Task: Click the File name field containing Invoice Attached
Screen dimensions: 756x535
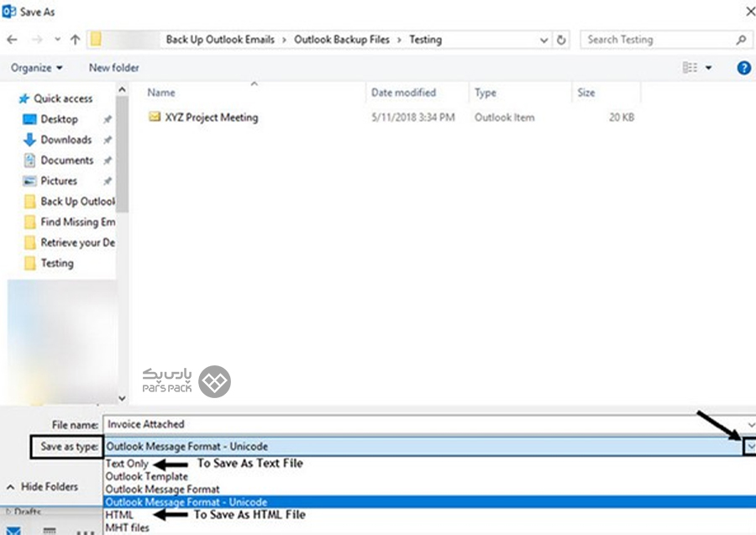Action: coord(424,425)
